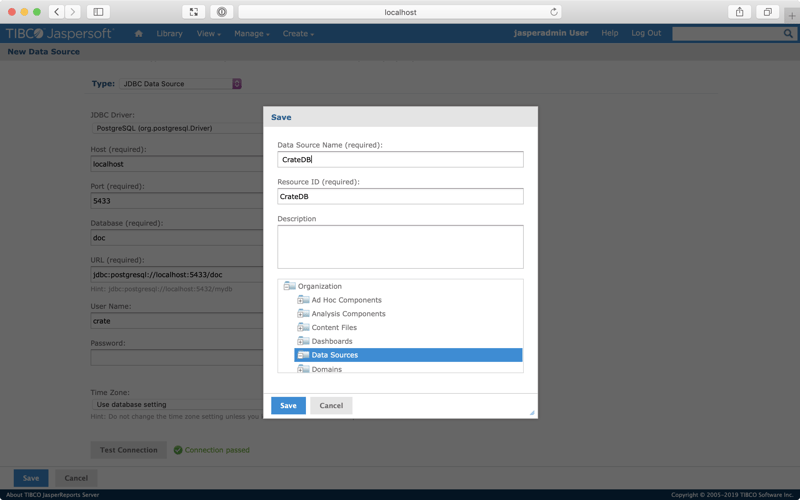
Task: Show all tabs overview button
Action: pos(767,12)
